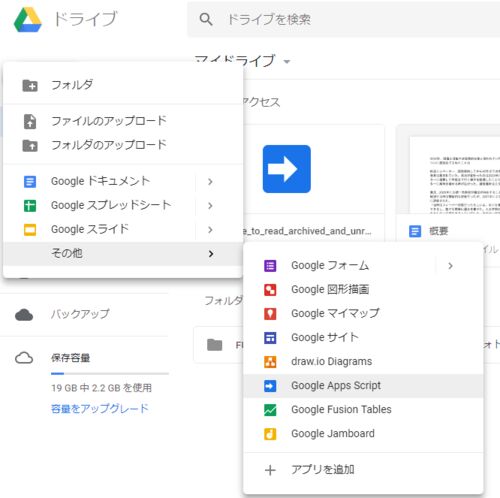This screenshot has width=500, height=498.
Task: Select フォルダ menu item
Action: point(123,85)
